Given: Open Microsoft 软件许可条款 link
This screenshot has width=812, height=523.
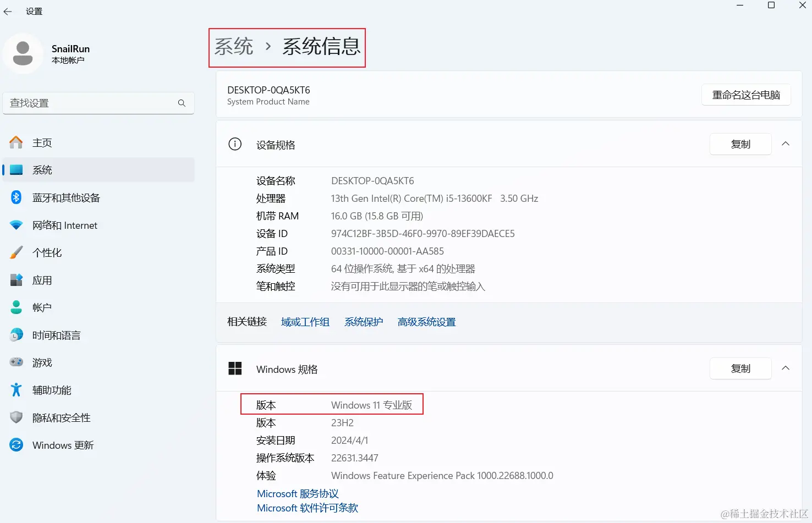Looking at the screenshot, I should point(308,508).
